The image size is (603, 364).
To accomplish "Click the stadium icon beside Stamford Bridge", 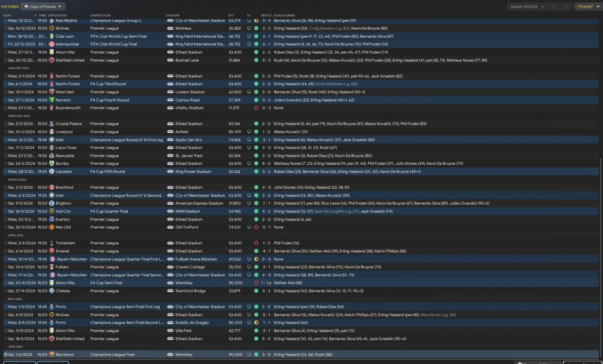I will pyautogui.click(x=170, y=291).
